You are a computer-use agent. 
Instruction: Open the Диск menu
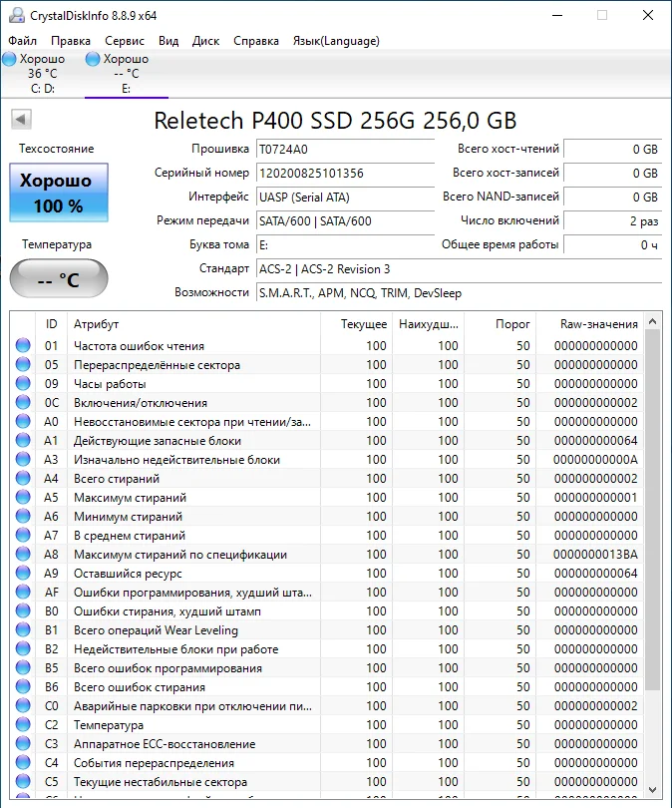click(206, 41)
